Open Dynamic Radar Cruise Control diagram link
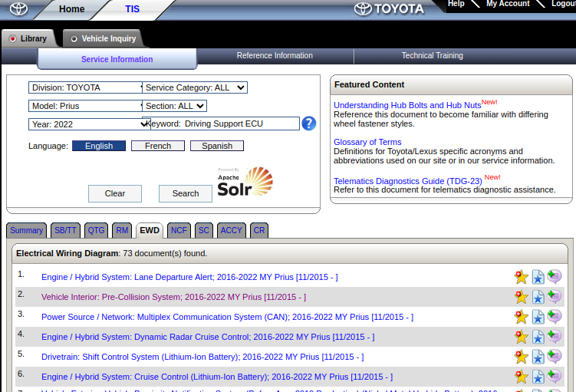This screenshot has width=576, height=392. pos(208,337)
